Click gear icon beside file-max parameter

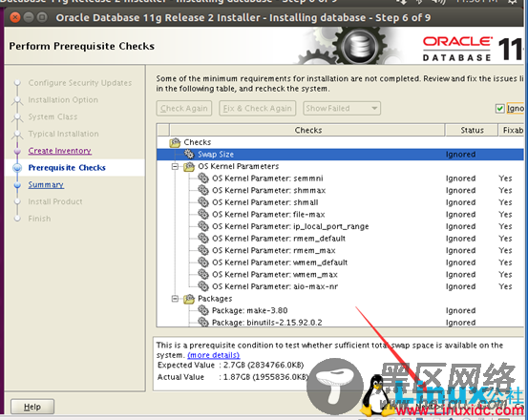pyautogui.click(x=203, y=214)
